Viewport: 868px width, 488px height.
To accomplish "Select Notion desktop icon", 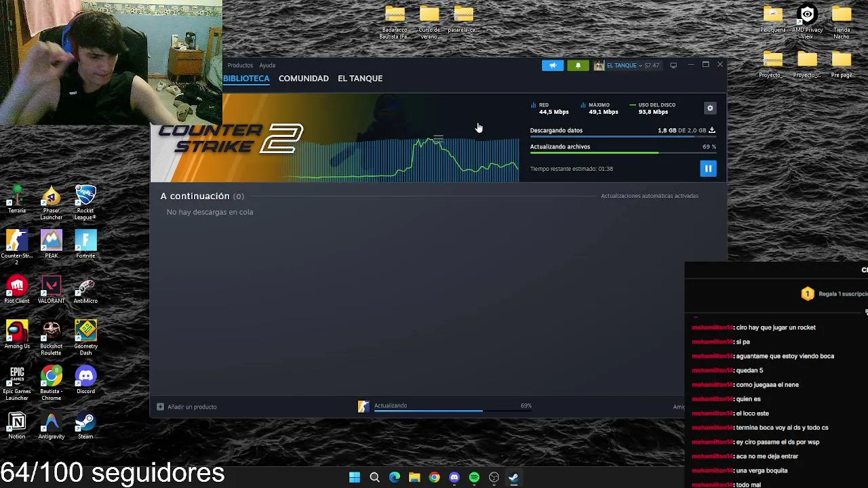I will (17, 425).
